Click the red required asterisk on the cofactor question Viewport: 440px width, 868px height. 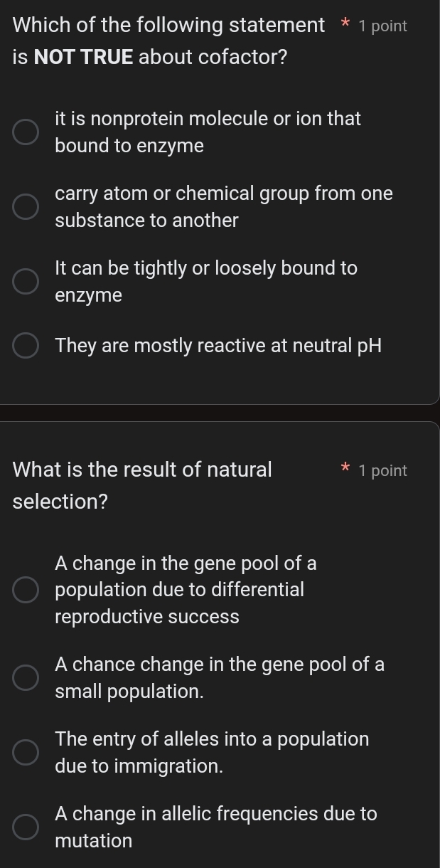(x=344, y=24)
